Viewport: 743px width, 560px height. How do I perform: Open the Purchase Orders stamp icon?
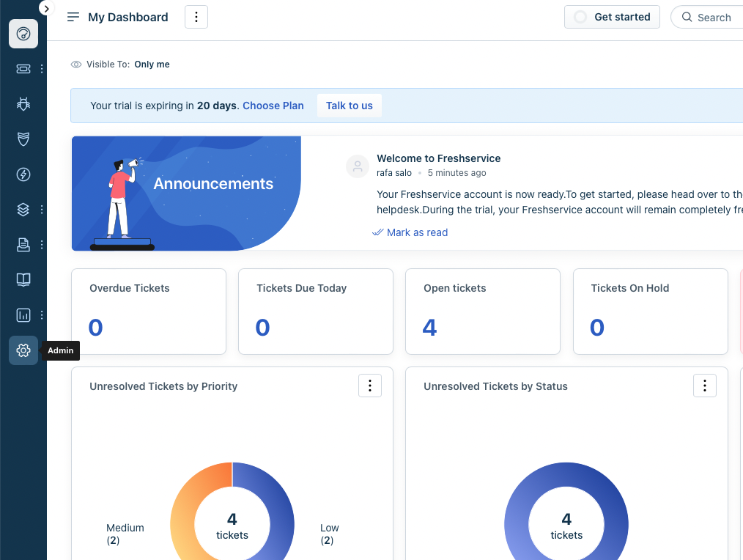click(23, 244)
